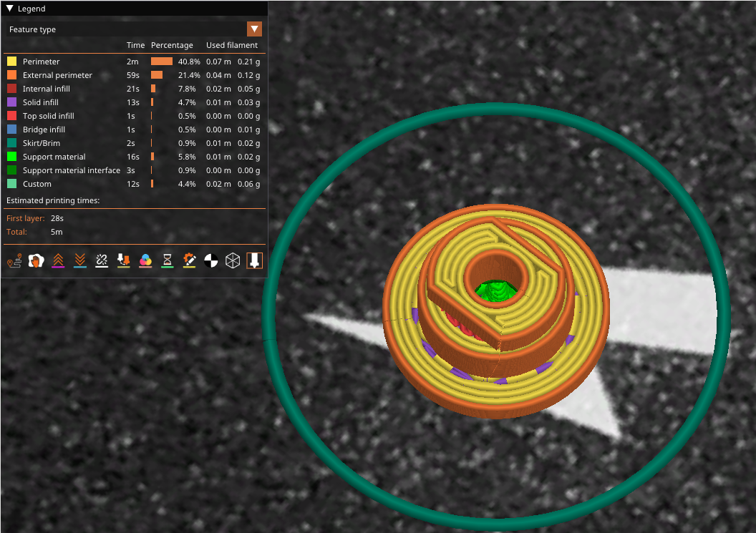Image resolution: width=756 pixels, height=533 pixels.
Task: Toggle wipes visibility hand icon
Action: [37, 260]
